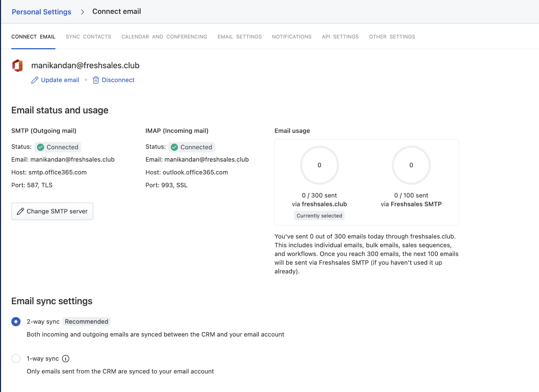
Task: Click the 0 / 100 sent text
Action: tap(411, 195)
